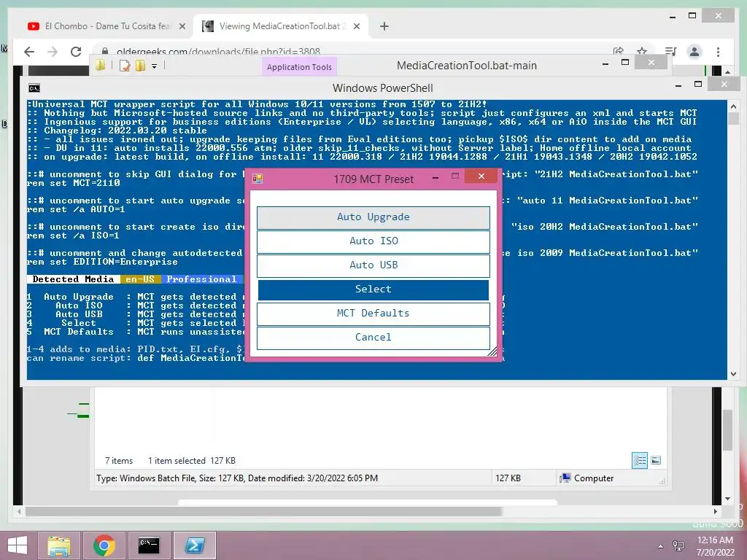
Task: Open the network tray icon
Action: coord(678,546)
